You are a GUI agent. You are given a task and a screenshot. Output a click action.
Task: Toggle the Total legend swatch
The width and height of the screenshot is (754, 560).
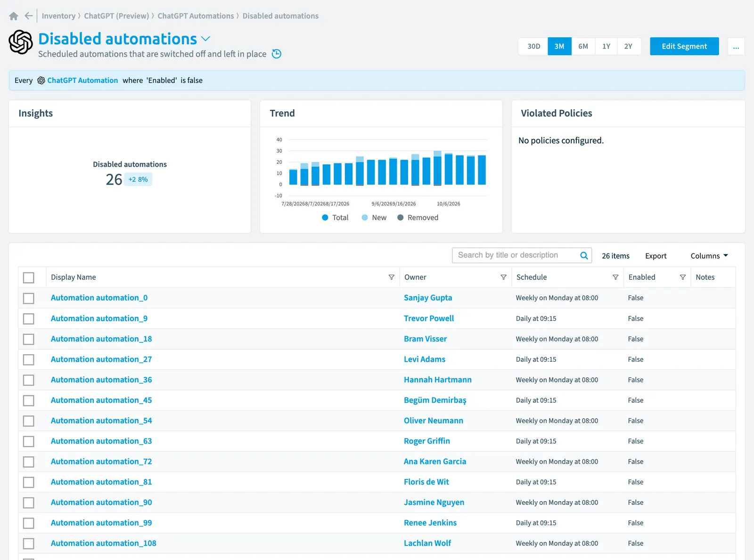[x=325, y=218]
